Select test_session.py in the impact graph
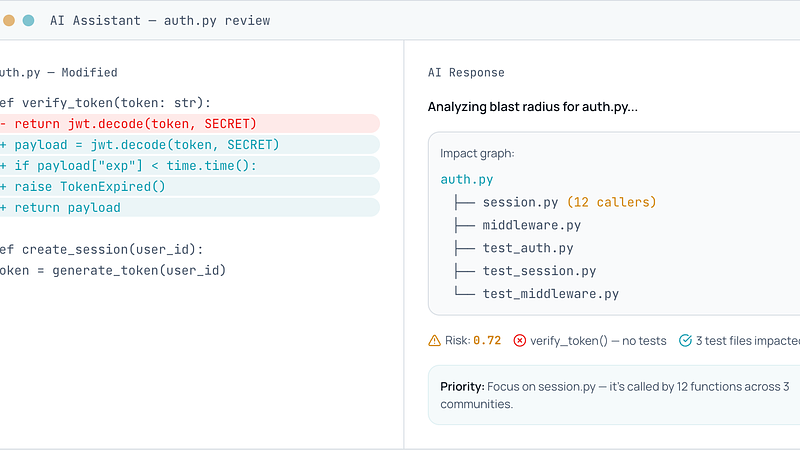The width and height of the screenshot is (800, 450). point(539,271)
